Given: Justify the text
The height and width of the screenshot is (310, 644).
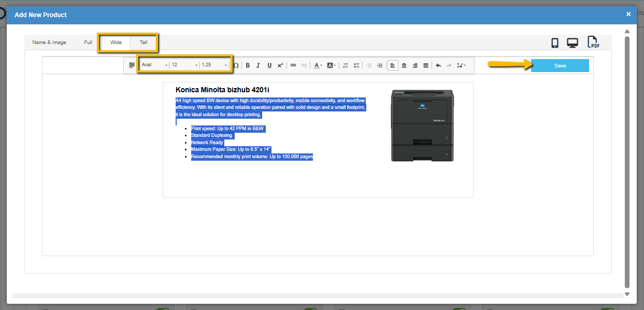Looking at the screenshot, I should [x=426, y=65].
